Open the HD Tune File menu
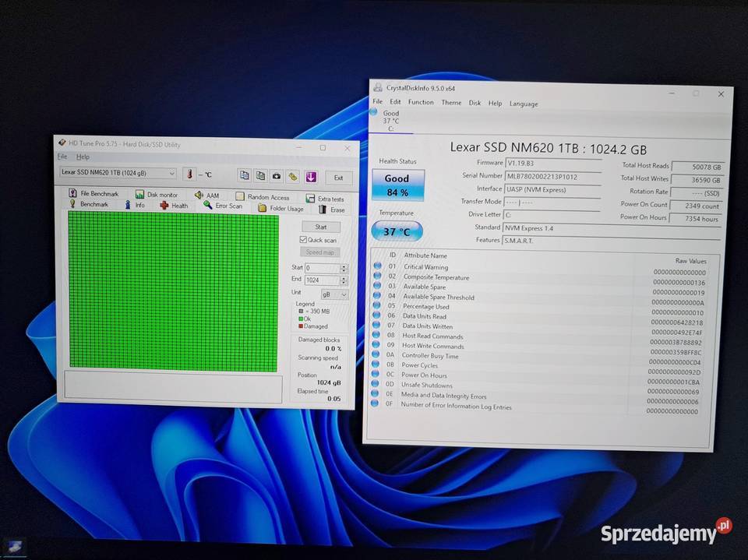748x560 pixels. point(62,157)
